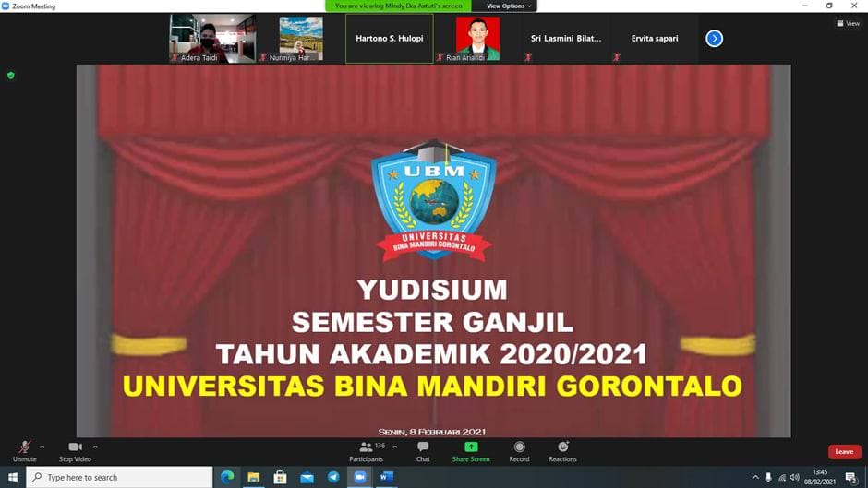868x488 pixels.
Task: Click the green Share Screen icon
Action: coord(471,447)
